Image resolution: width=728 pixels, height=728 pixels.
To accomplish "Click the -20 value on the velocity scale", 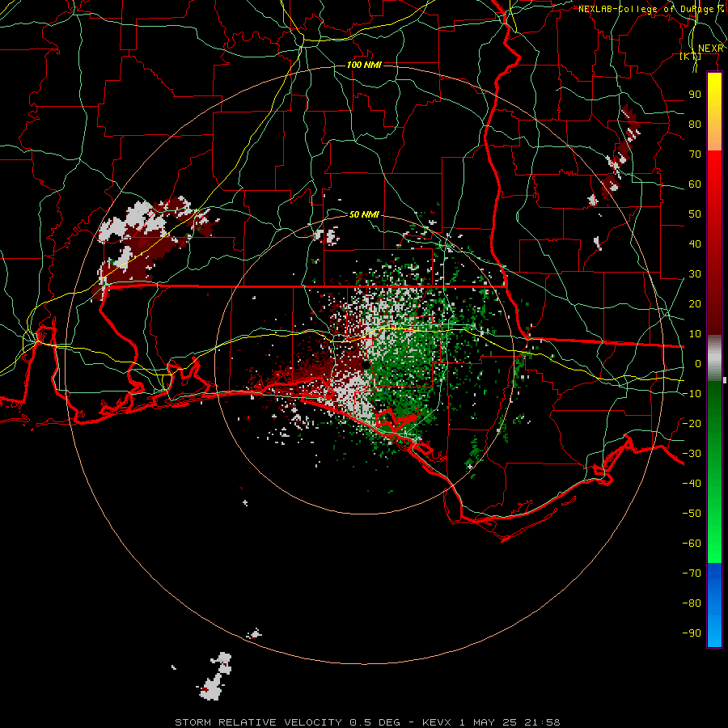I will 692,423.
